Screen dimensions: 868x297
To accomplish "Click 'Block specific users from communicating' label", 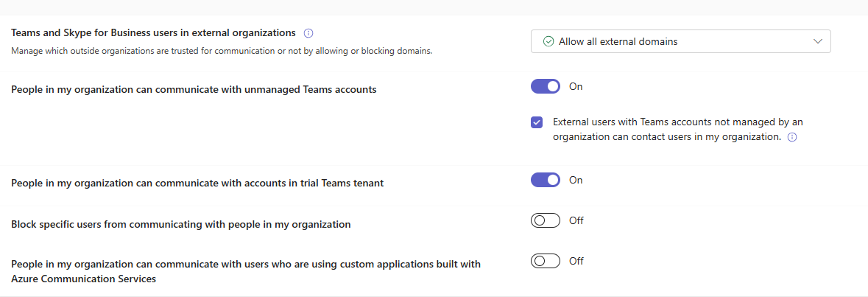I will click(181, 225).
